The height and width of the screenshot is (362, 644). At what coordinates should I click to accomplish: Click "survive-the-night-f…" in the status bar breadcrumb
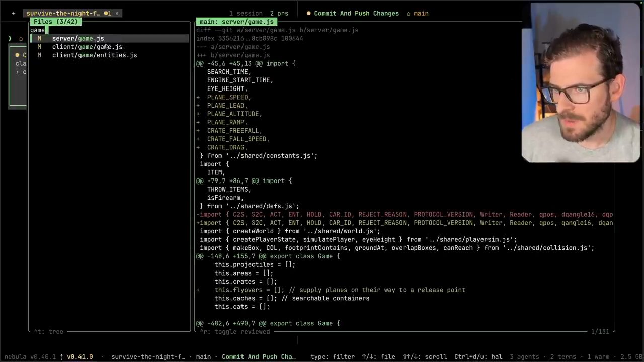[x=148, y=357]
